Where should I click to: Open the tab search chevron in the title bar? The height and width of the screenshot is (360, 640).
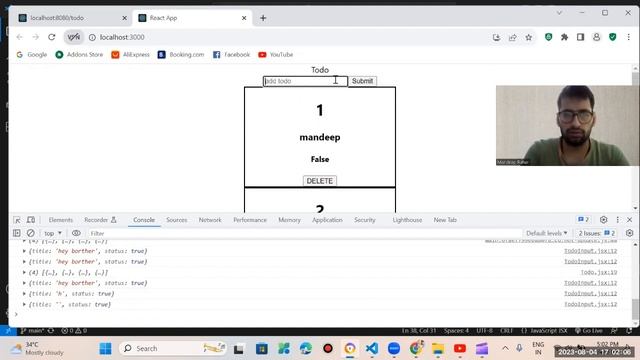559,13
